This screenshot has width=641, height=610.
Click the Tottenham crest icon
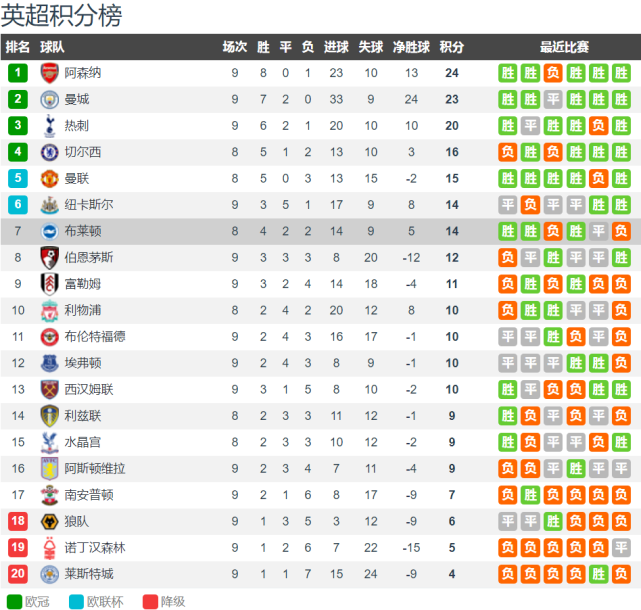click(49, 125)
